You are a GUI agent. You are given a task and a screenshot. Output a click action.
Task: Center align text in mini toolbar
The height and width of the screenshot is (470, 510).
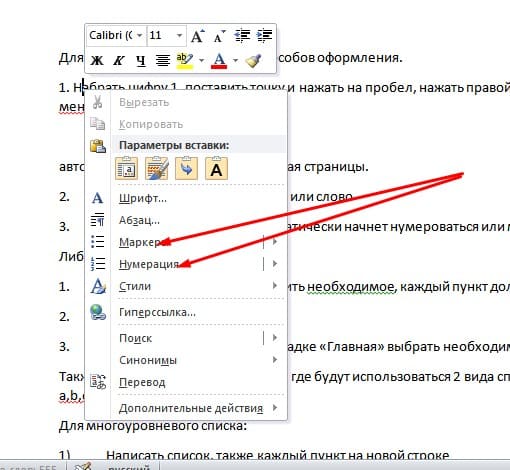click(x=163, y=61)
